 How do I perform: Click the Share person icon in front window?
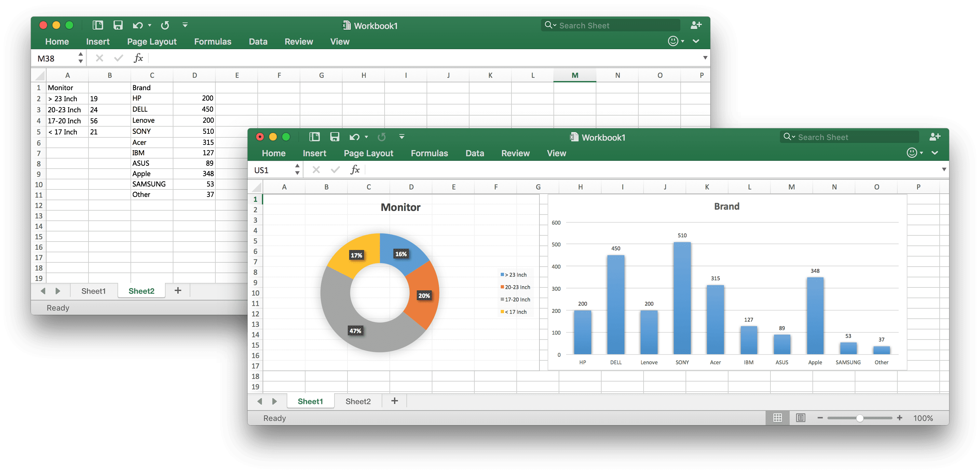935,137
